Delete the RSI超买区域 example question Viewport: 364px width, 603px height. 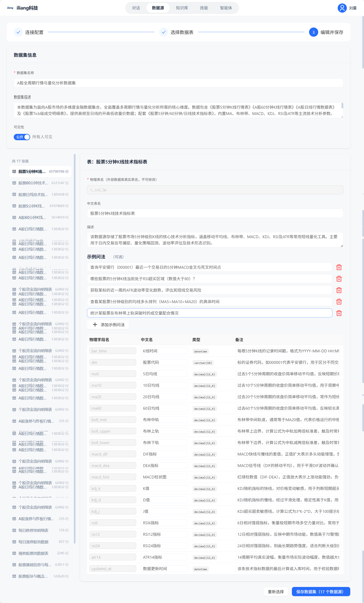click(339, 279)
